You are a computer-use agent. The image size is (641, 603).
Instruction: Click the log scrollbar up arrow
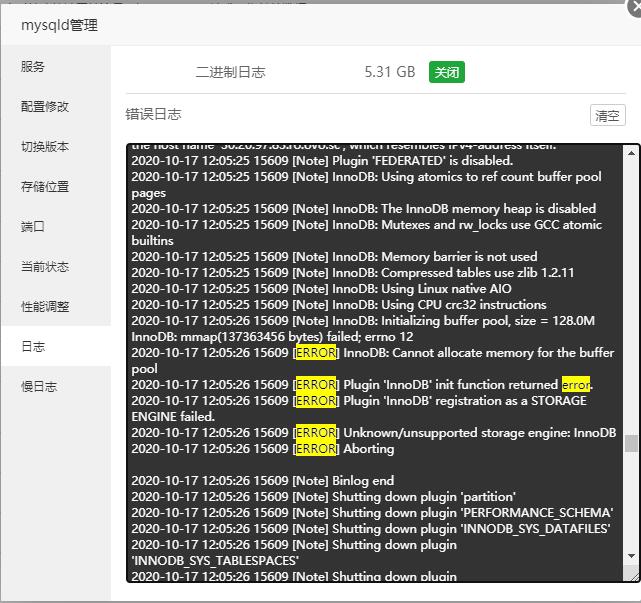631,153
